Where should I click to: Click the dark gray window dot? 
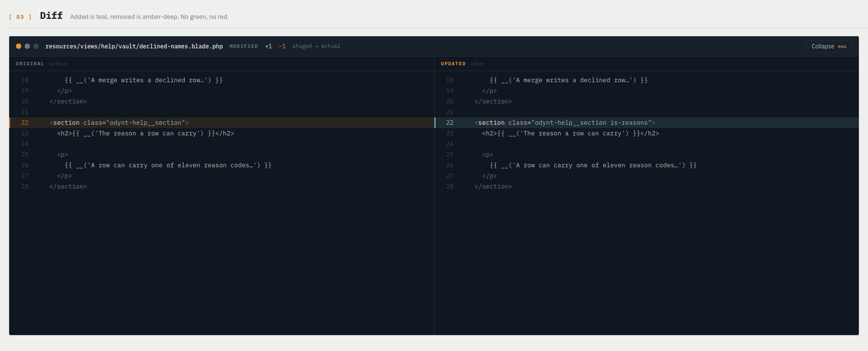pyautogui.click(x=36, y=46)
